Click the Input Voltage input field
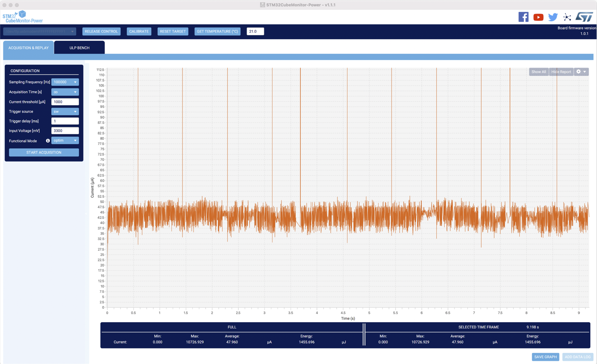Screen dimensions: 597x364 [65, 131]
